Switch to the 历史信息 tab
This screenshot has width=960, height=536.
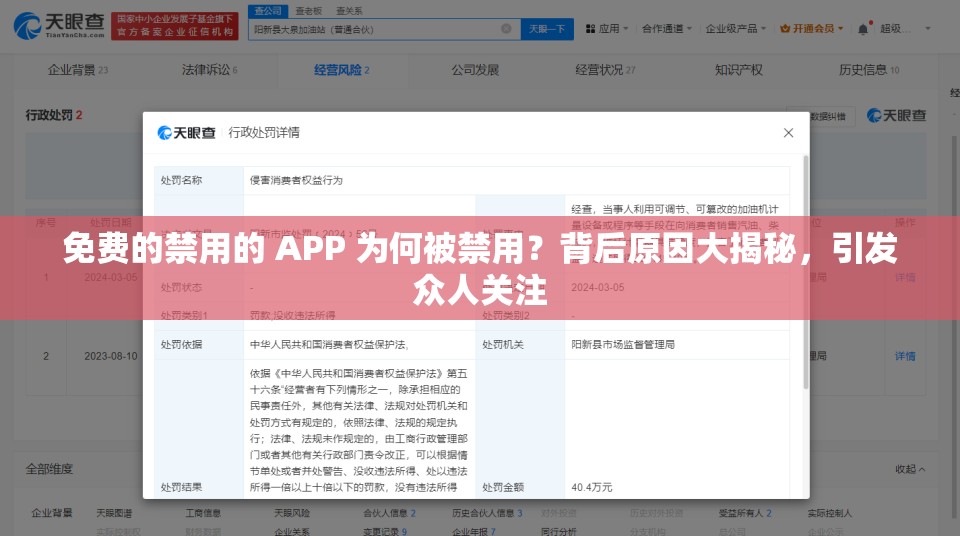(x=869, y=70)
